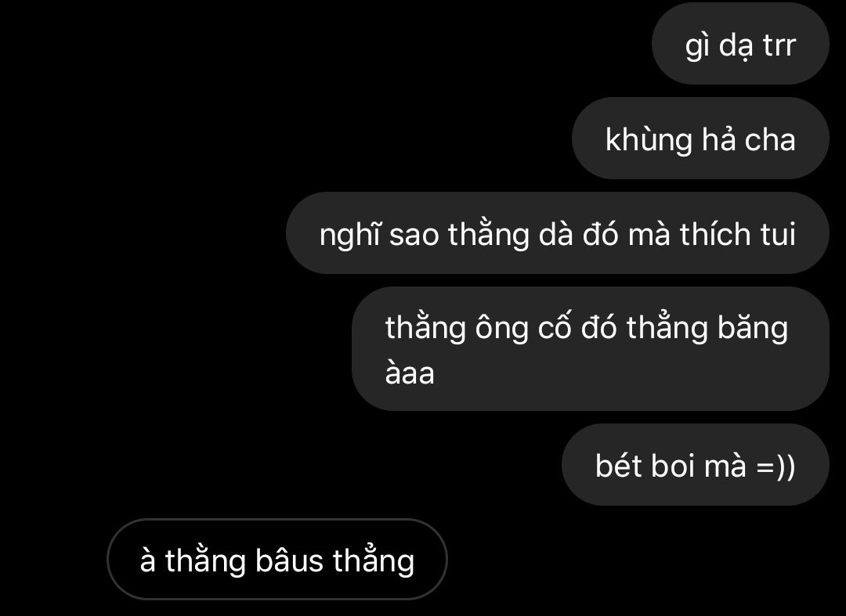The height and width of the screenshot is (616, 846).
Task: Tap the received message 'à thằng bâus thẳng'
Action: tap(277, 560)
